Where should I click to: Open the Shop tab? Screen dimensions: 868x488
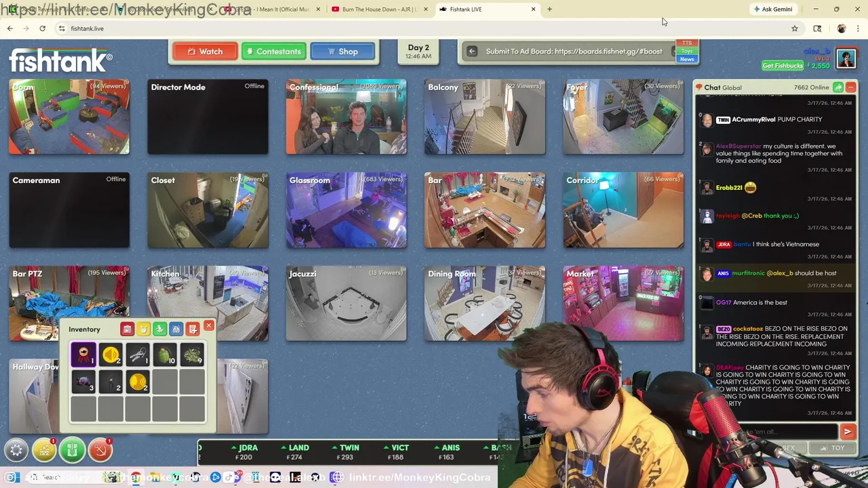[342, 52]
